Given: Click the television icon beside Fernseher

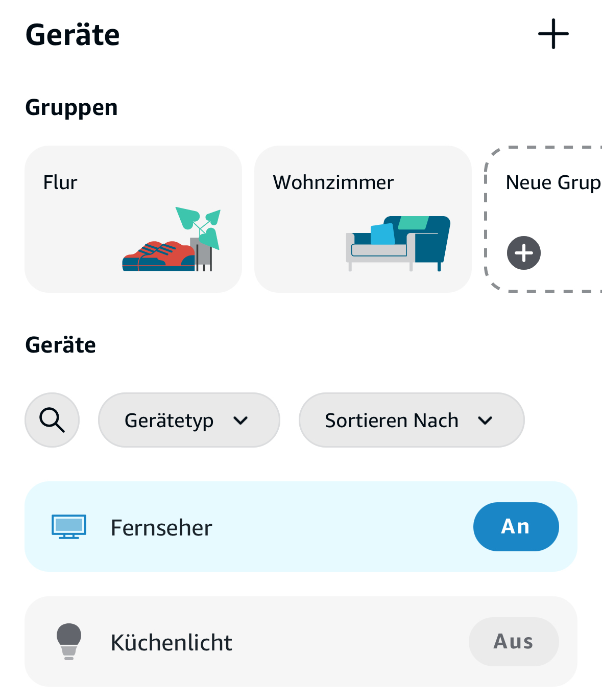Looking at the screenshot, I should coord(69,527).
